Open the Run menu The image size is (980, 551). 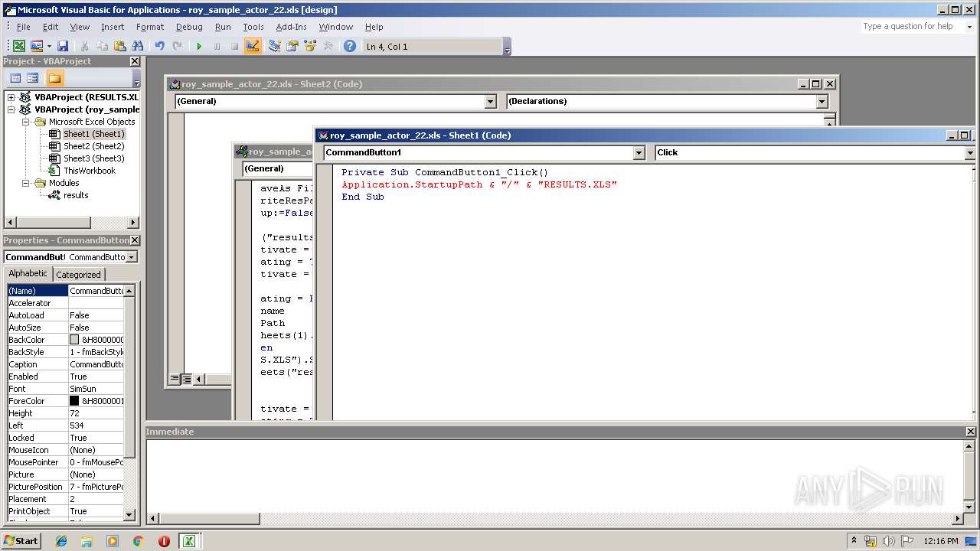point(223,27)
